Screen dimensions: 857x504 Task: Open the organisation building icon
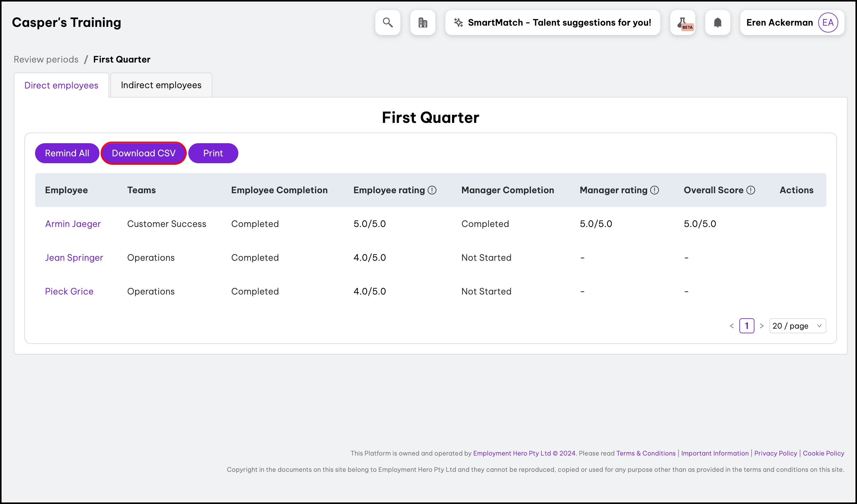point(423,23)
